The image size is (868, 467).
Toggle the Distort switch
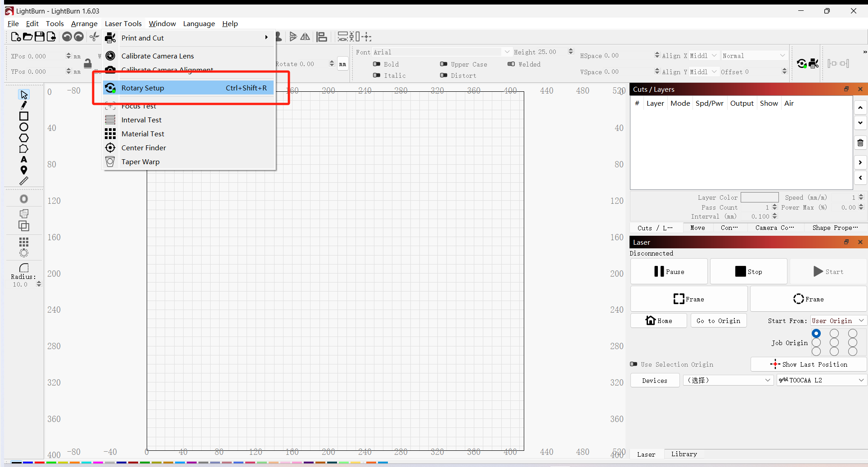pyautogui.click(x=444, y=75)
